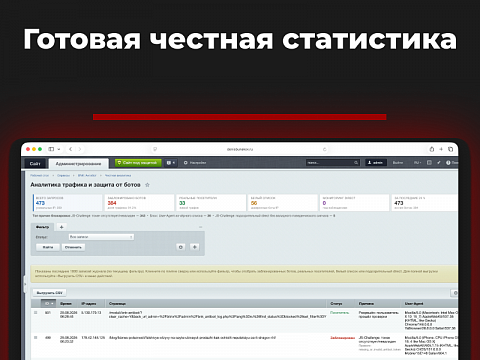The width and height of the screenshot is (480, 360).
Task: Click the Отменить button
Action: tap(73, 247)
